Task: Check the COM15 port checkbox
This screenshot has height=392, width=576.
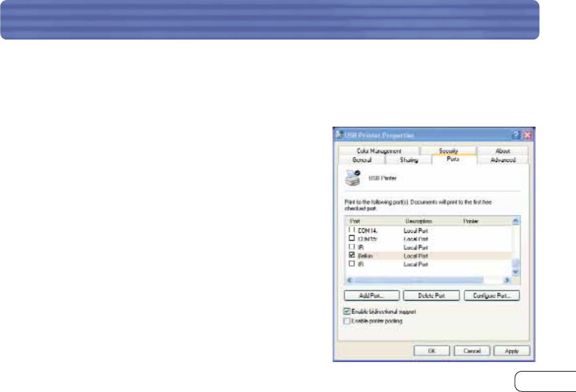Action: click(351, 239)
